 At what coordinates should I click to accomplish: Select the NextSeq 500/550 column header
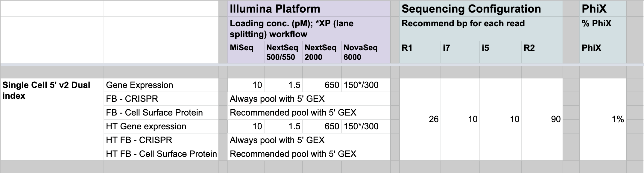[283, 52]
